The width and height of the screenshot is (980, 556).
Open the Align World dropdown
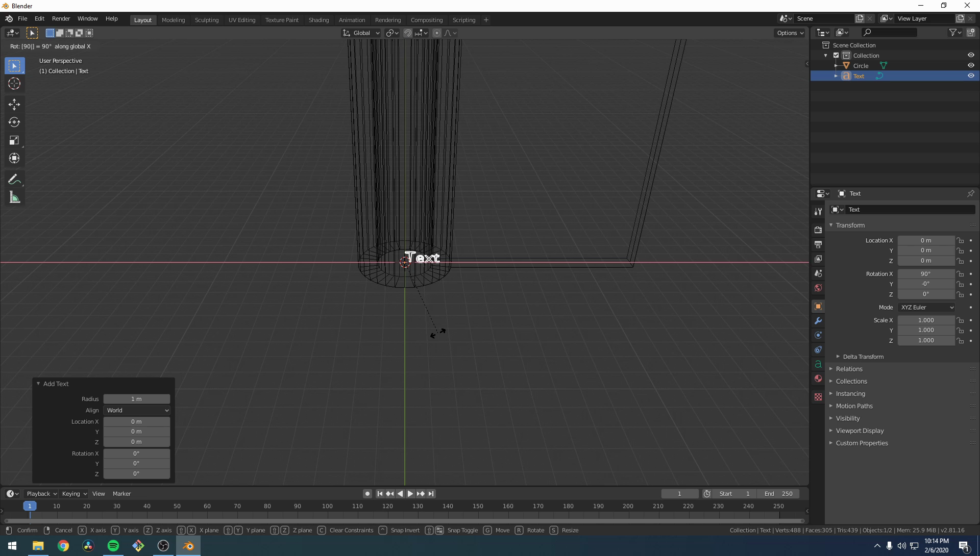137,411
